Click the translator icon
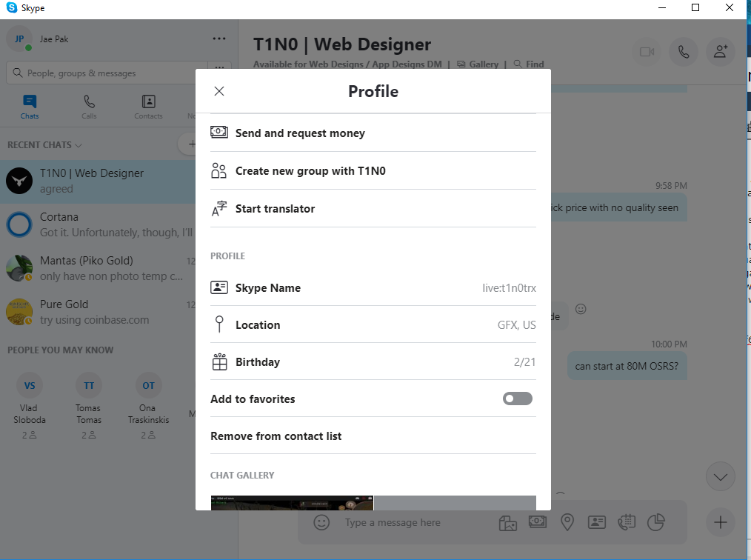 219,208
